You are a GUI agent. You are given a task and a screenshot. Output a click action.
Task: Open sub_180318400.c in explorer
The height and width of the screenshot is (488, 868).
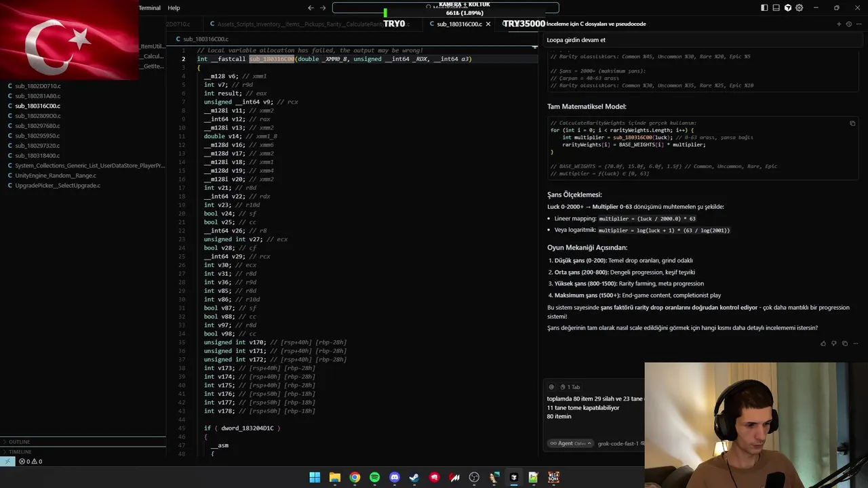pos(38,155)
